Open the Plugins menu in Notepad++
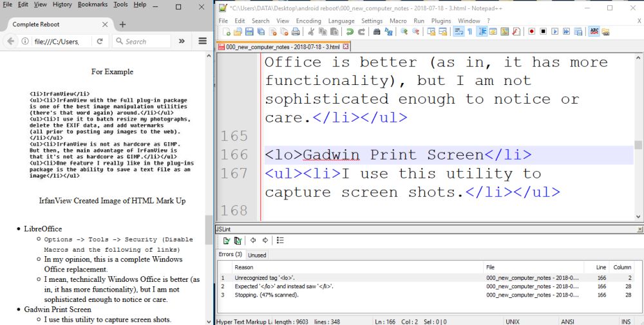The width and height of the screenshot is (644, 325). [x=441, y=21]
